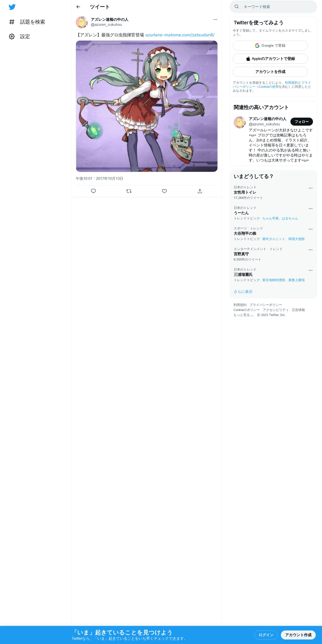Open 話題を検索 explore hashtag icon
The width and height of the screenshot is (322, 644).
click(12, 22)
